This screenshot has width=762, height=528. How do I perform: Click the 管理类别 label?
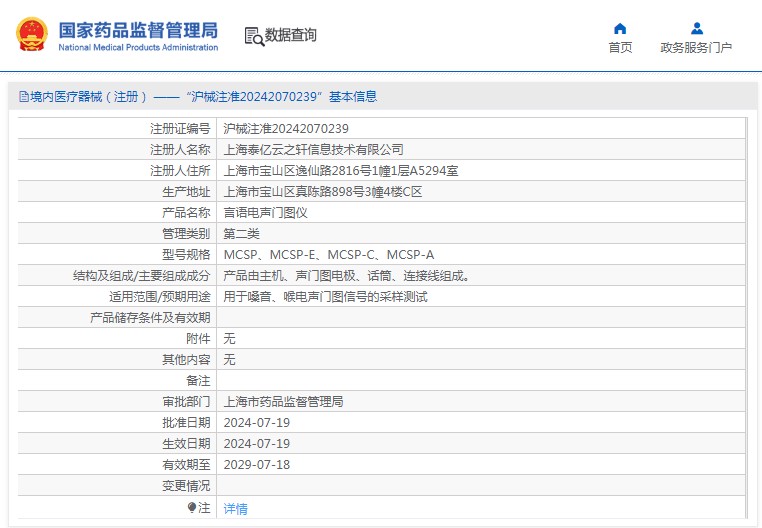(186, 234)
